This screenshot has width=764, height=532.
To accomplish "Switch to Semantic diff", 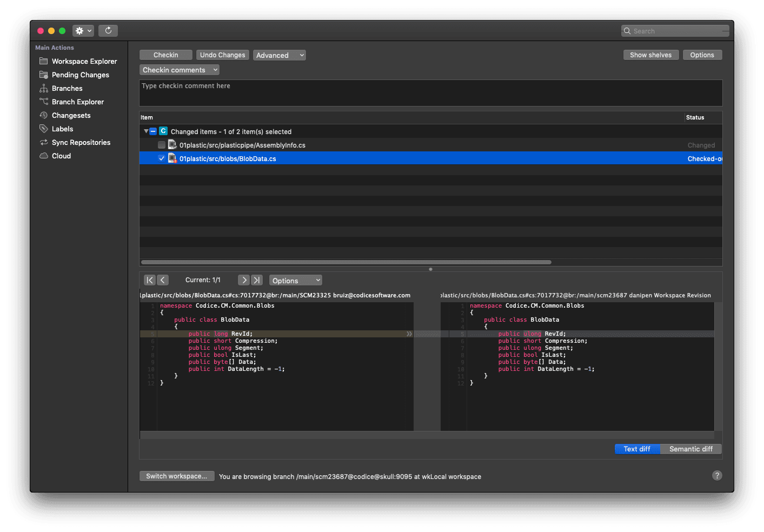I will tap(690, 449).
